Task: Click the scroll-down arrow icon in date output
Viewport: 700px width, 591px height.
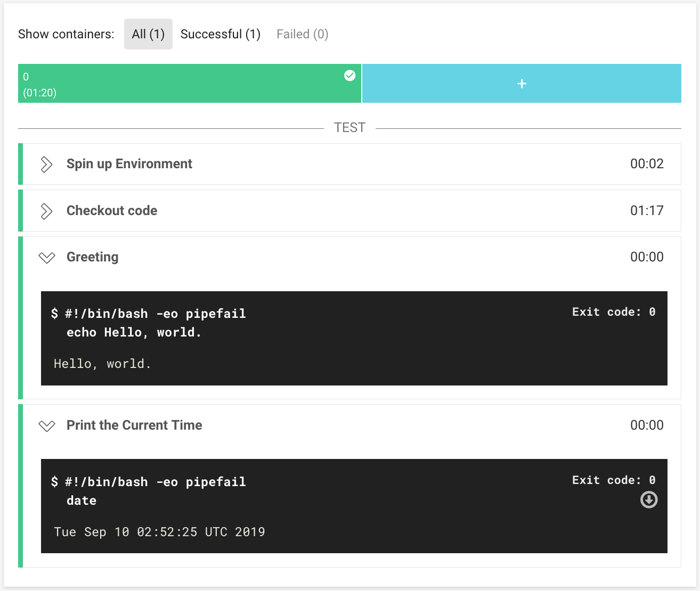Action: [648, 500]
